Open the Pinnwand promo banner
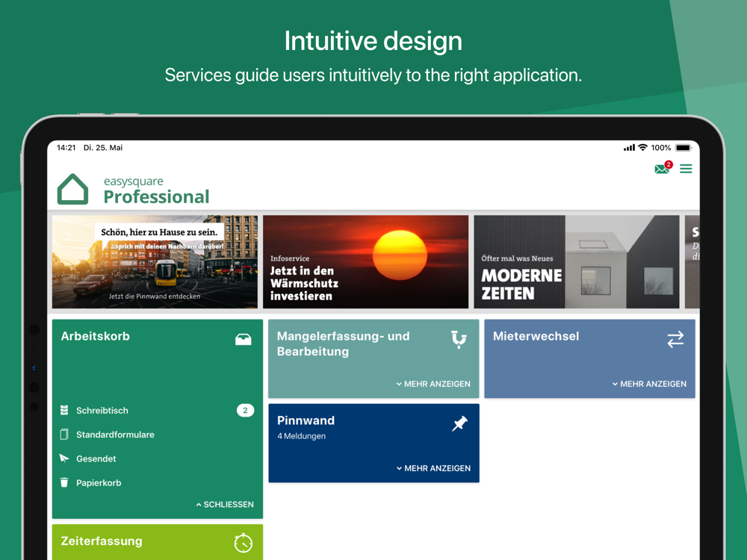The height and width of the screenshot is (560, 747). 155,261
